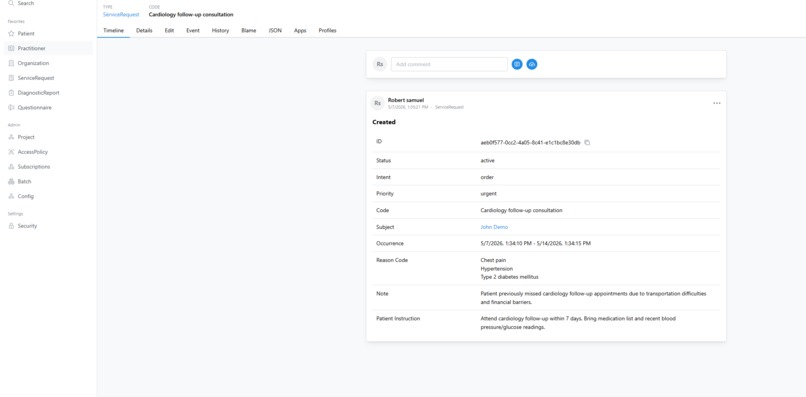Click "Type 2 diabetes mellitus" reason code
Viewport: 806px width, 397px height.
(509, 277)
